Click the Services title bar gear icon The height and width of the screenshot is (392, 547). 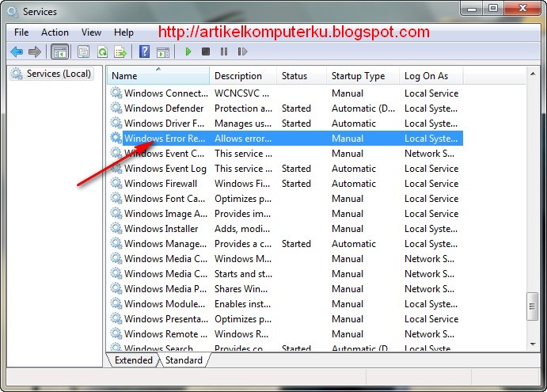[13, 12]
